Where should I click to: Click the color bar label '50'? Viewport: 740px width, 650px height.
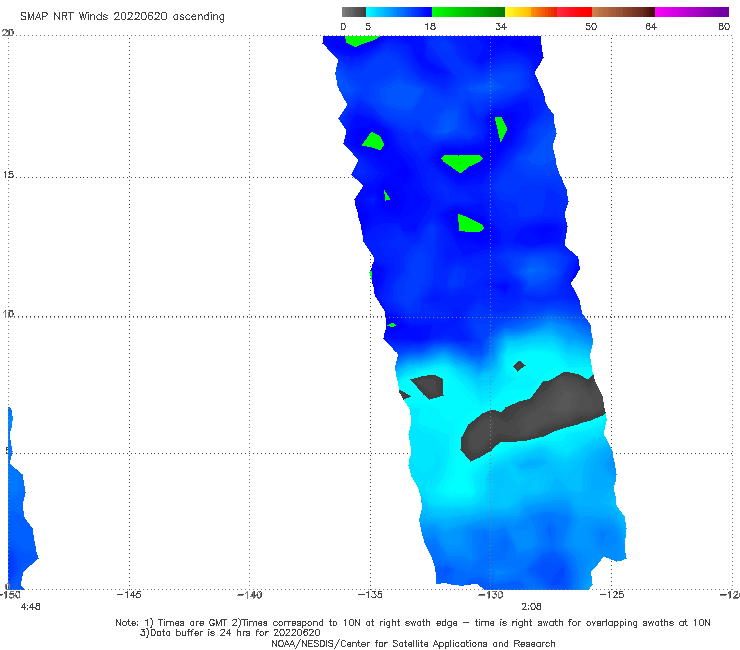point(591,26)
